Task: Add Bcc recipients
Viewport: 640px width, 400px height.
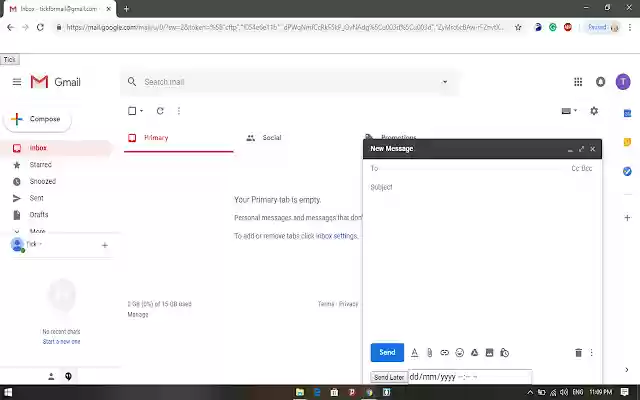Action: click(587, 168)
